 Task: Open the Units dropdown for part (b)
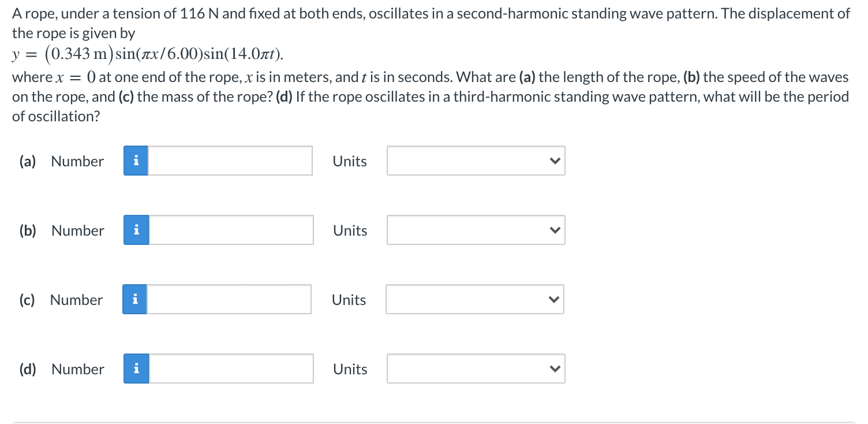pyautogui.click(x=476, y=230)
